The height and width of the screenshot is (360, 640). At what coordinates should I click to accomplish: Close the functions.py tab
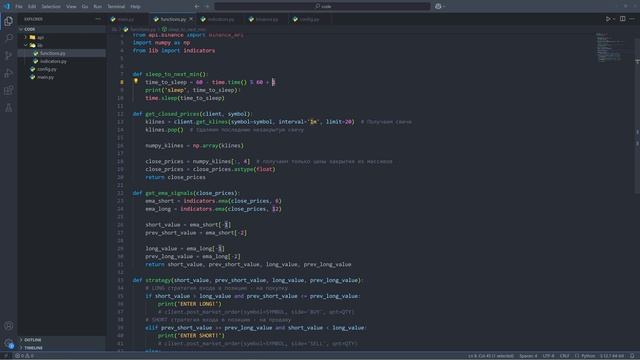(191, 19)
